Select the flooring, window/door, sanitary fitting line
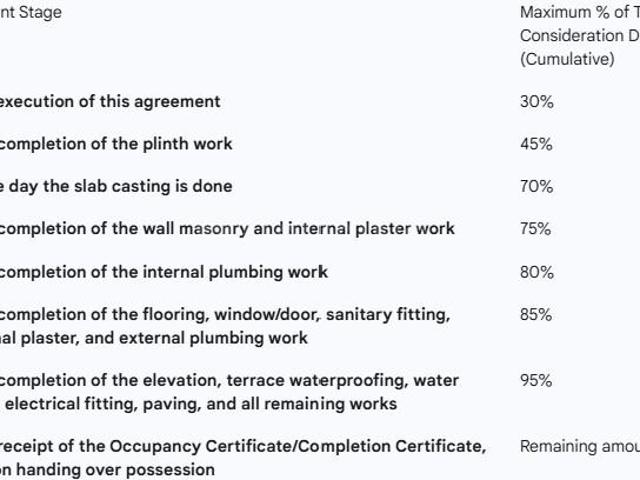Viewport: 640px width, 480px height. pyautogui.click(x=223, y=315)
